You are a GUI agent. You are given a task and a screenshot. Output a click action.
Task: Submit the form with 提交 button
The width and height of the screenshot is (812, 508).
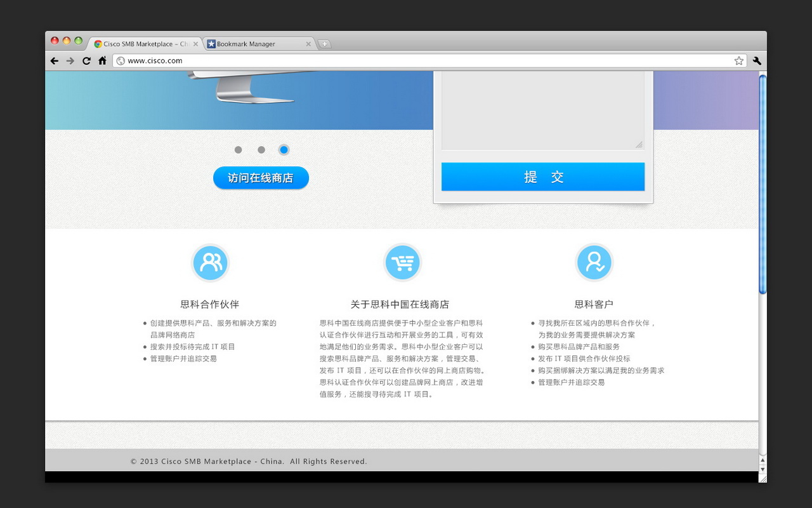[x=543, y=177]
